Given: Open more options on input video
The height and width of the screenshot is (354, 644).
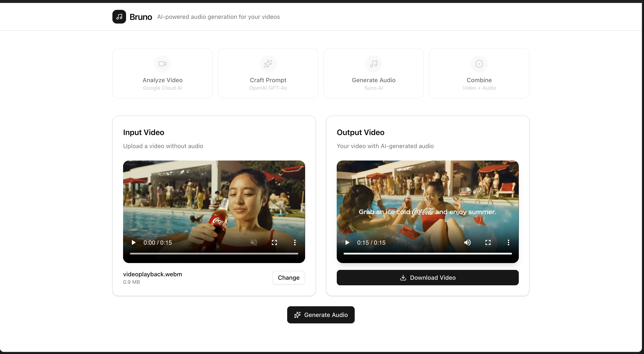Looking at the screenshot, I should click(x=295, y=242).
